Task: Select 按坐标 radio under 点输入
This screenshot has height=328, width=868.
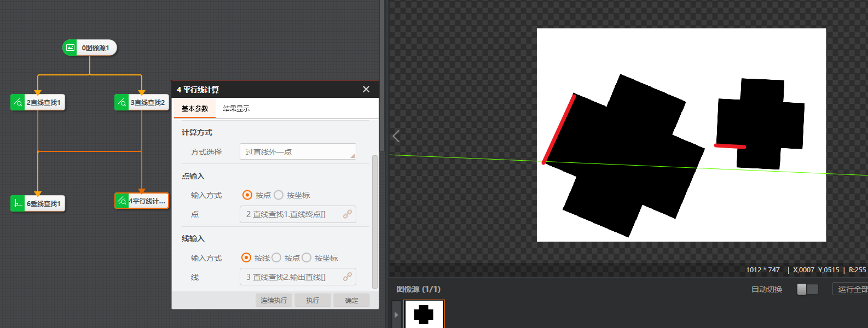Action: coord(279,195)
